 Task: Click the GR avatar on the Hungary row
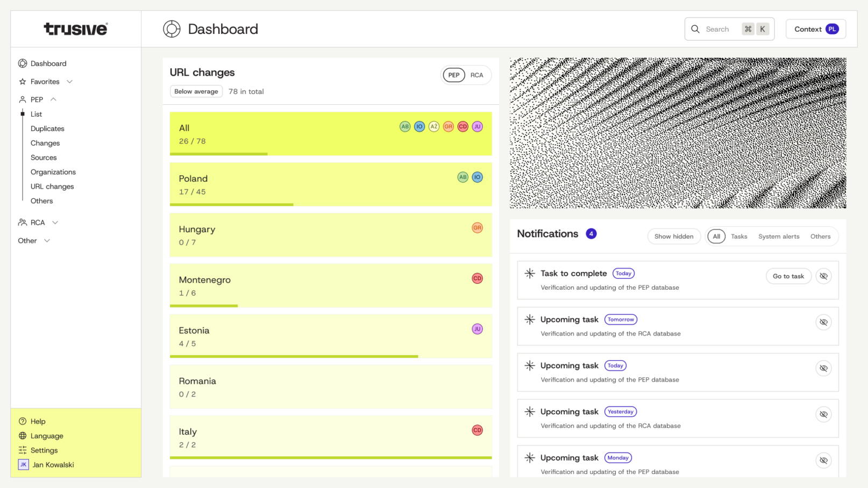tap(477, 228)
